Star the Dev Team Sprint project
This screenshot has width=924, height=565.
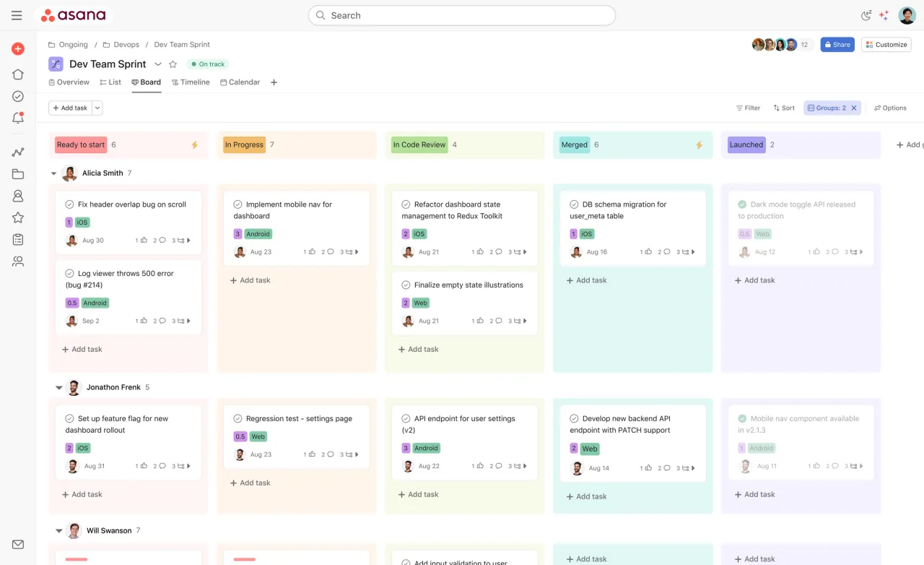173,64
